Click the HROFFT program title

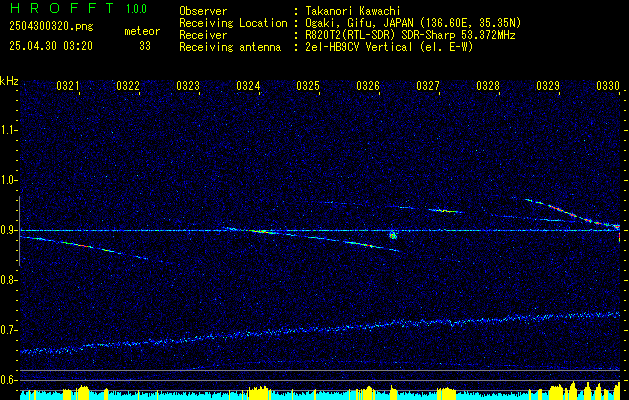click(62, 8)
